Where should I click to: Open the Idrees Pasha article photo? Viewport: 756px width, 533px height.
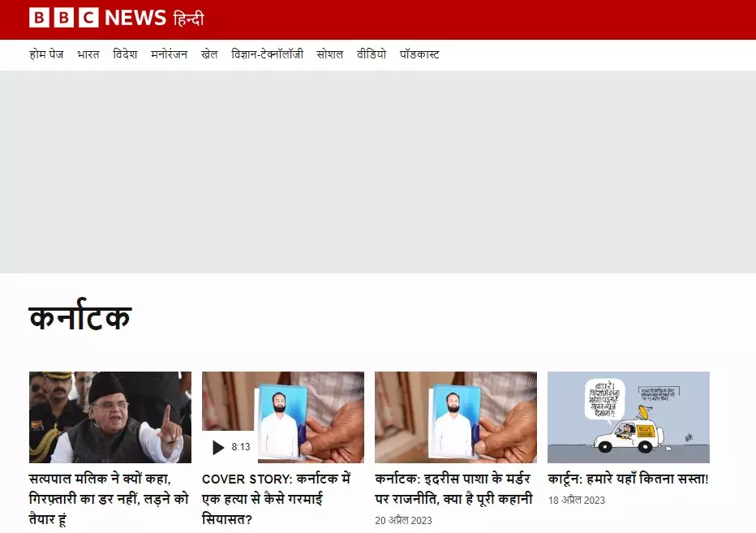pos(456,417)
